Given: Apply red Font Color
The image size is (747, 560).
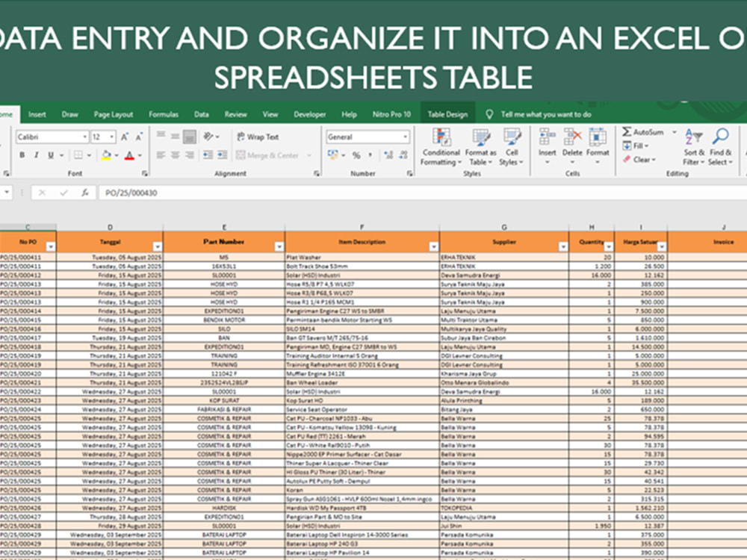Looking at the screenshot, I should (129, 155).
